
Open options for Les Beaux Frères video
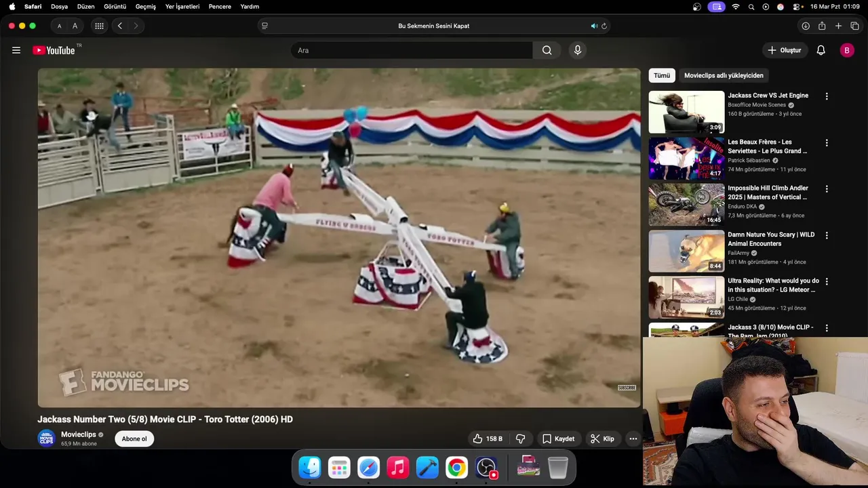(826, 143)
